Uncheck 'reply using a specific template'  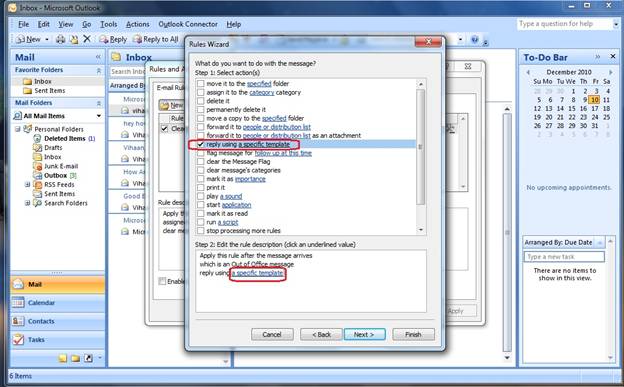click(201, 144)
